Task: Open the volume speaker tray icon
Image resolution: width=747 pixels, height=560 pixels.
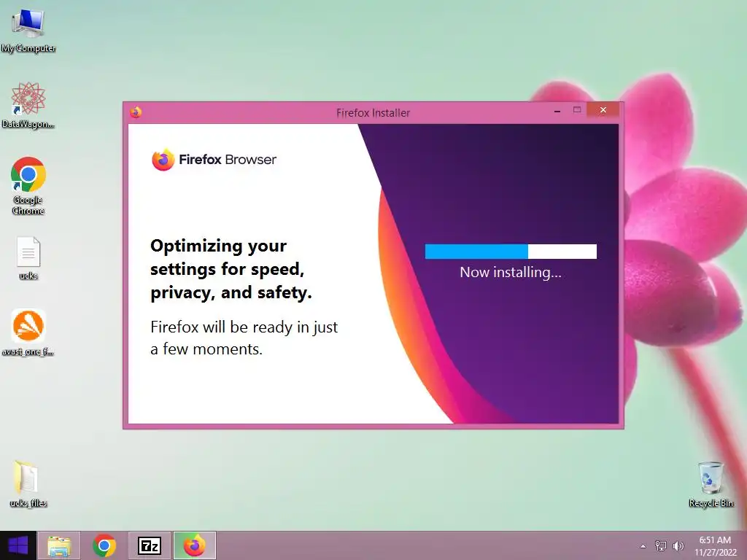Action: (x=678, y=546)
